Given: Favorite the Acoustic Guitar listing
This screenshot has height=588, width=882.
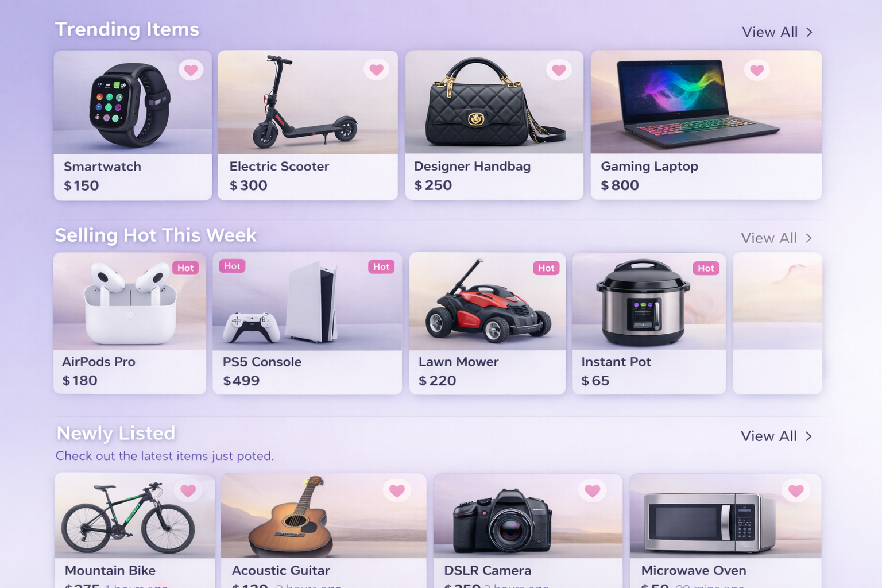Looking at the screenshot, I should (397, 490).
